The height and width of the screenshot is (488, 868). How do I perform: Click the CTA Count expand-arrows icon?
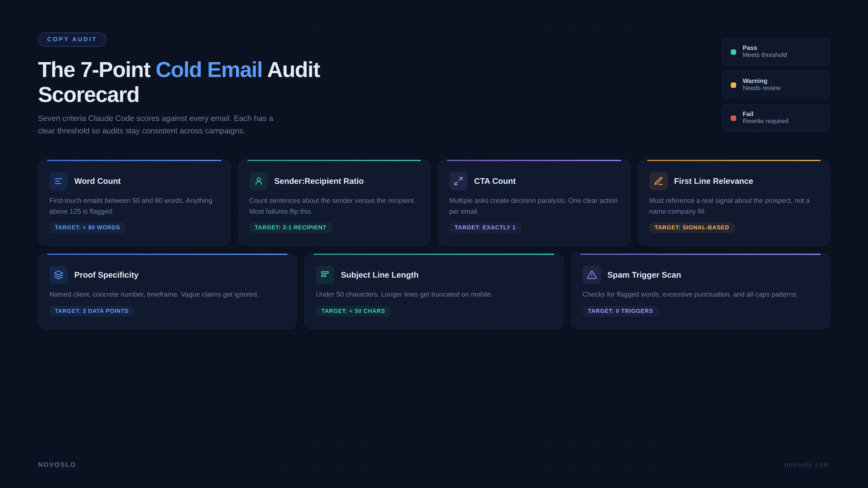[x=458, y=181]
